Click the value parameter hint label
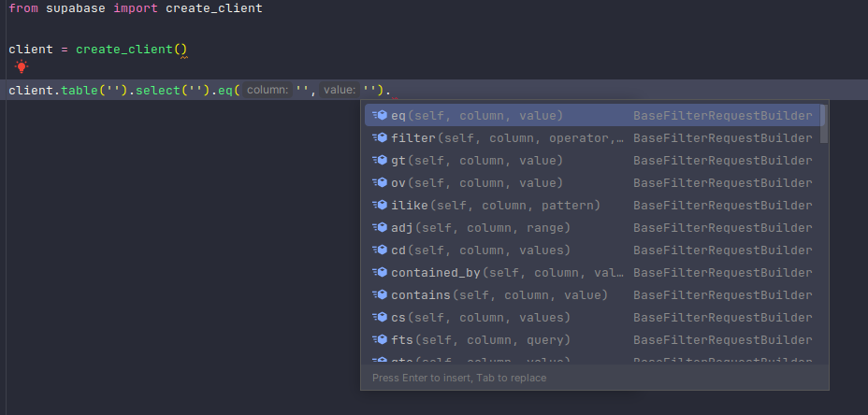This screenshot has width=868, height=415. coord(340,90)
